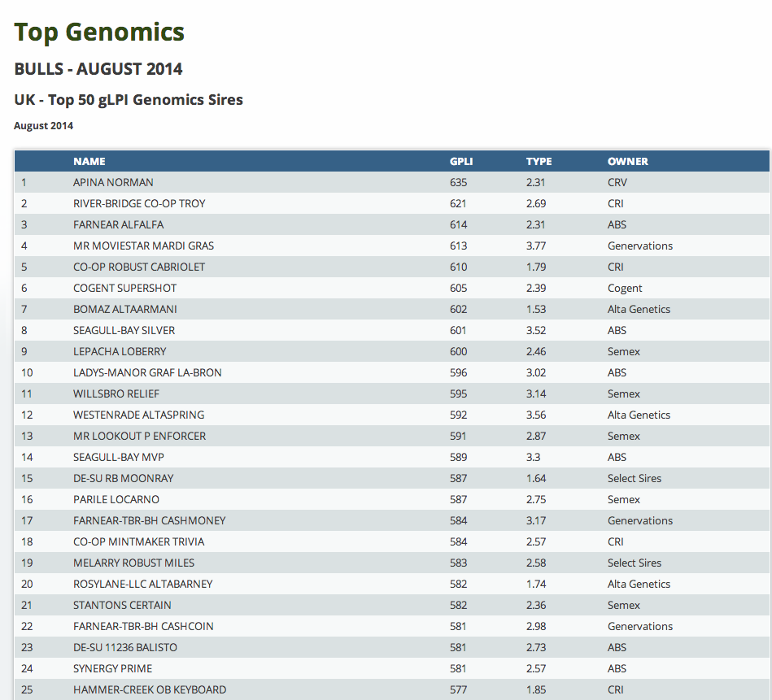
Task: Click the NAME column header
Action: pyautogui.click(x=89, y=161)
